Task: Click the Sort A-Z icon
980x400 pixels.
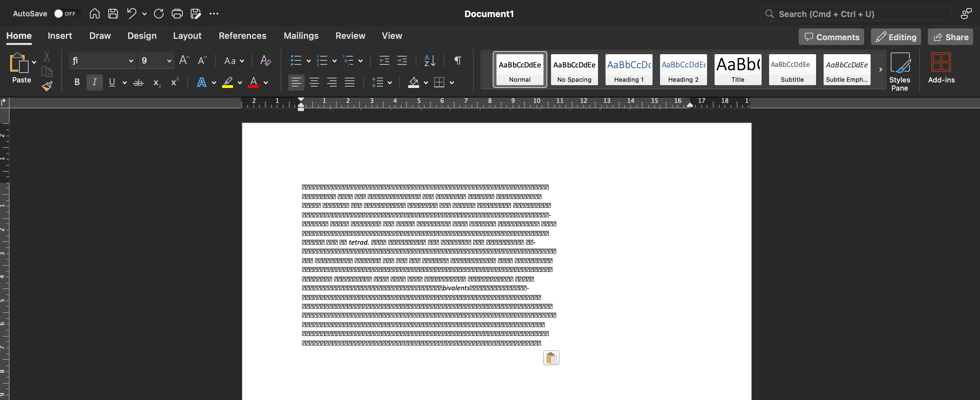Action: tap(429, 61)
